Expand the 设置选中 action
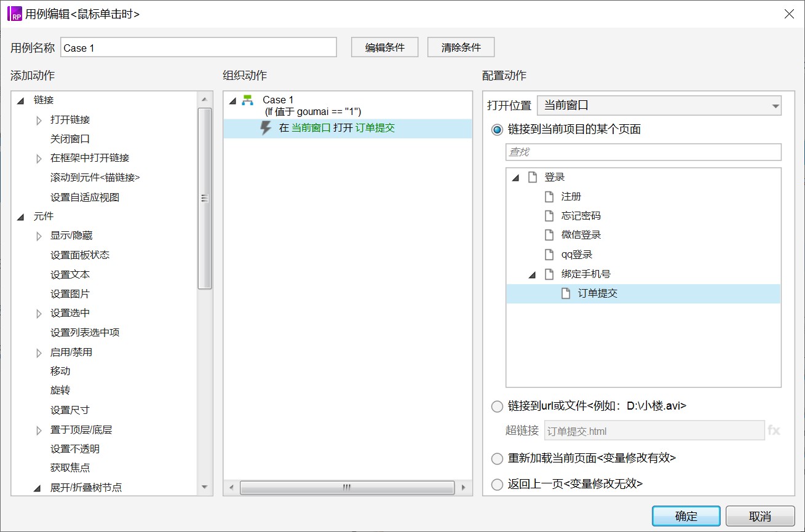Image resolution: width=805 pixels, height=532 pixels. click(x=39, y=314)
